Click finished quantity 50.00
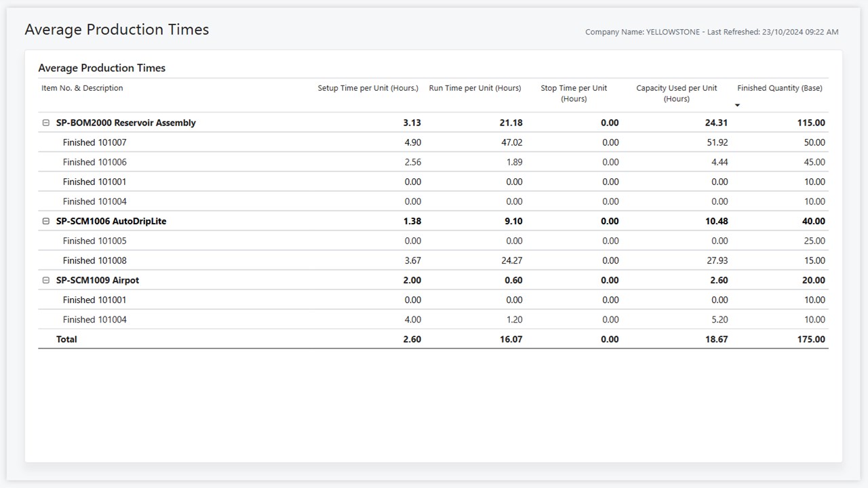This screenshot has width=868, height=488. pyautogui.click(x=814, y=142)
